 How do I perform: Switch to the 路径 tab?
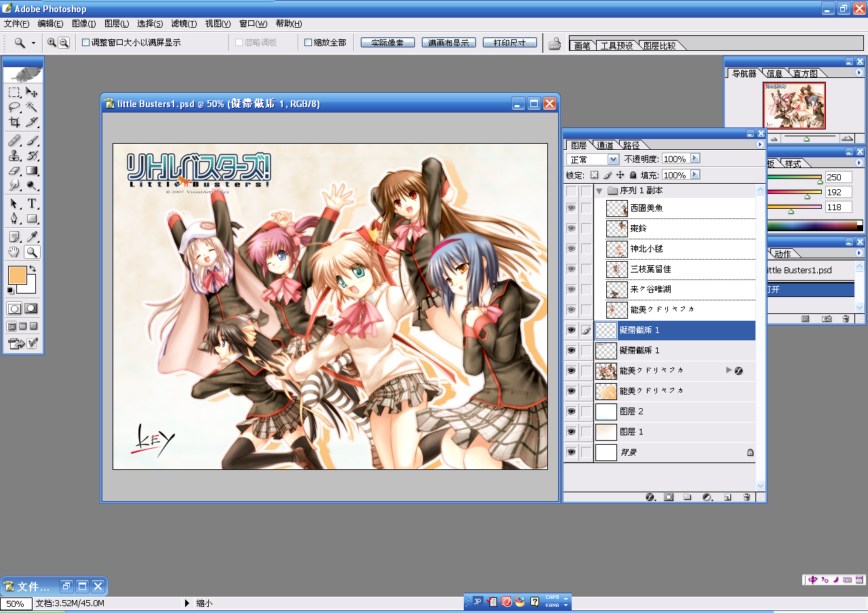[631, 145]
